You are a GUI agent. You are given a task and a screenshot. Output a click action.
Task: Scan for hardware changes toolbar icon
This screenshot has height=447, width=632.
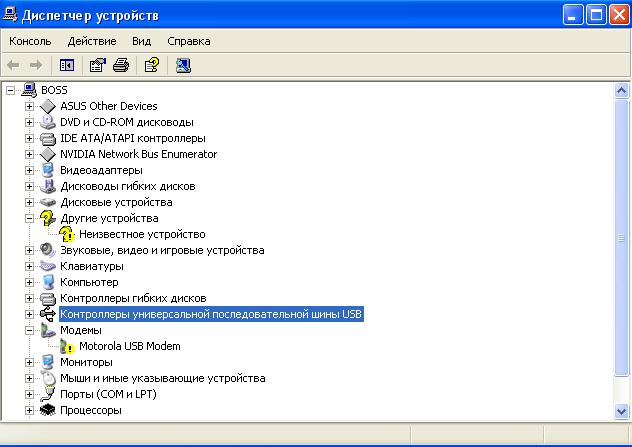tap(183, 65)
